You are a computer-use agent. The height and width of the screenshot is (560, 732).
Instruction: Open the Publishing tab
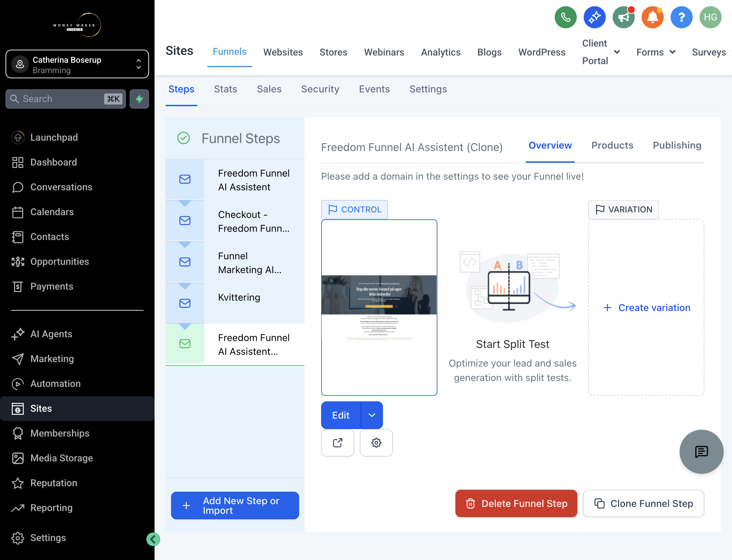[x=677, y=145]
